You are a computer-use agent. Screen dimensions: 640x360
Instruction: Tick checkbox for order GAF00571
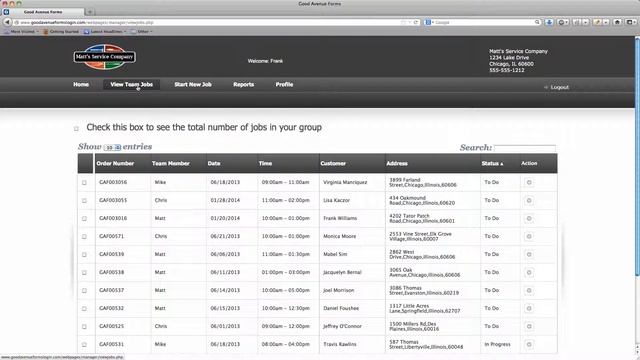pos(84,236)
